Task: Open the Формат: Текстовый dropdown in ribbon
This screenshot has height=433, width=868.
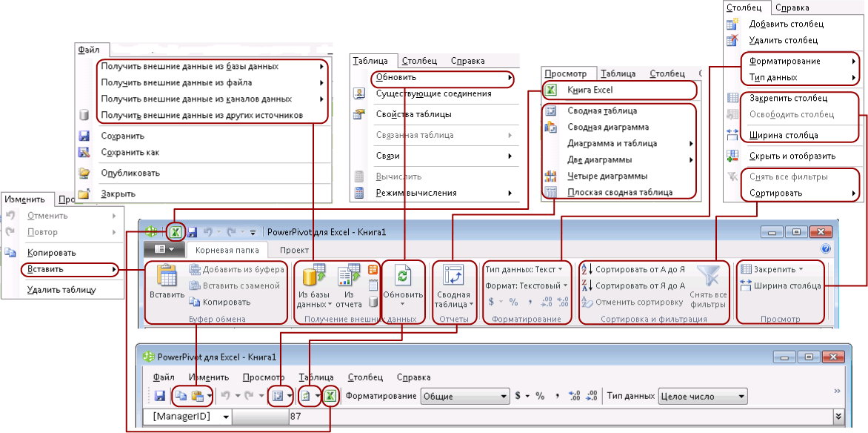Action: tap(527, 285)
